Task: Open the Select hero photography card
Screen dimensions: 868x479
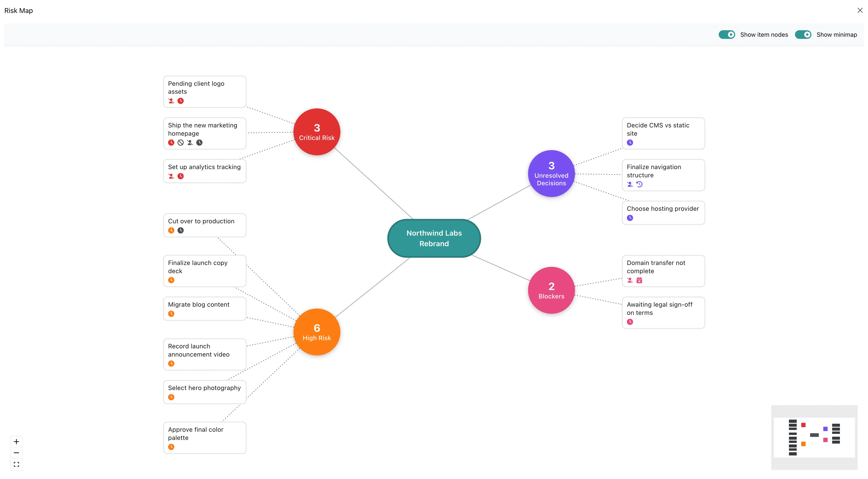Action: 205,392
